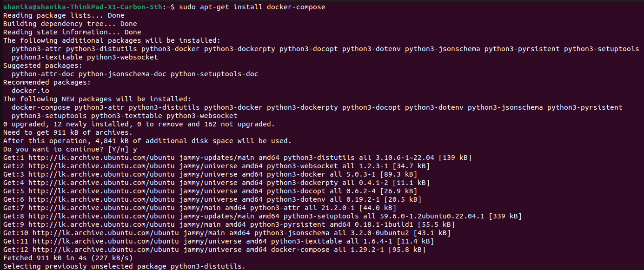
Task: Click the "Do you want to continue?" prompt line
Action: point(70,149)
